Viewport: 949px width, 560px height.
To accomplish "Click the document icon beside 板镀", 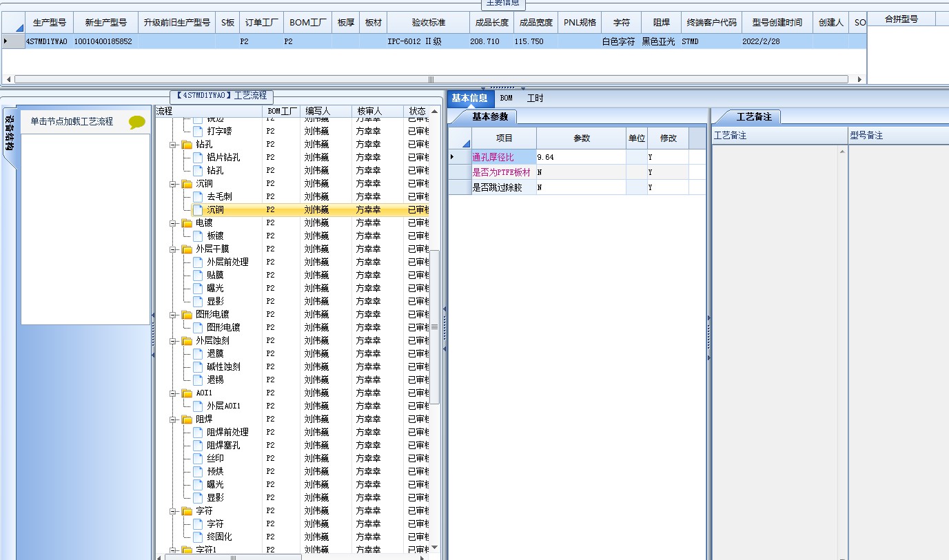I will click(x=198, y=236).
